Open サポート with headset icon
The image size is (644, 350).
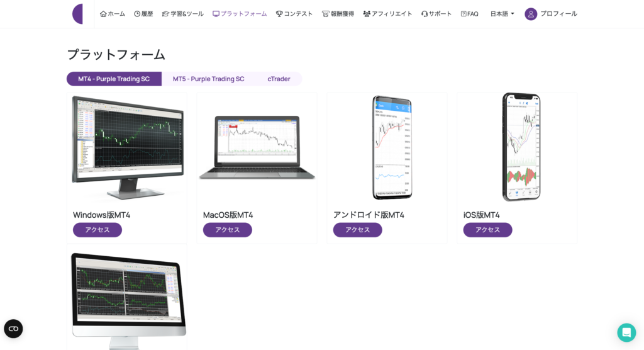click(436, 14)
